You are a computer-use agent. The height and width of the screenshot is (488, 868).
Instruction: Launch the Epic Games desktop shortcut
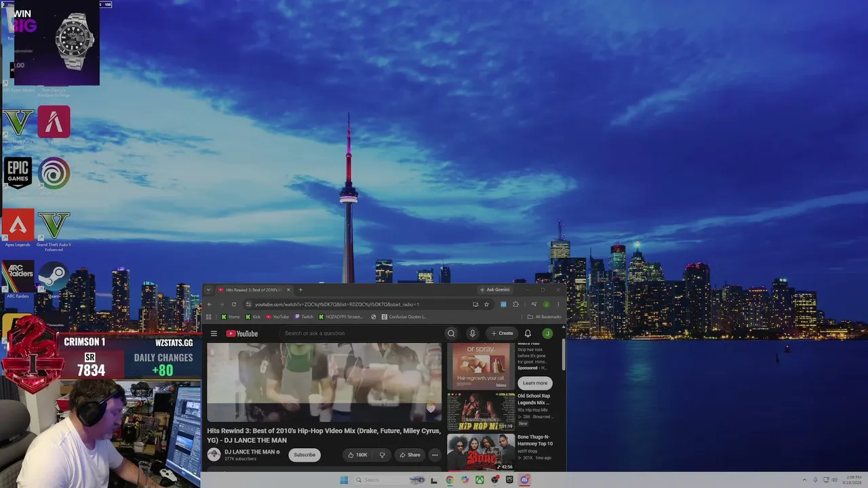pyautogui.click(x=18, y=173)
